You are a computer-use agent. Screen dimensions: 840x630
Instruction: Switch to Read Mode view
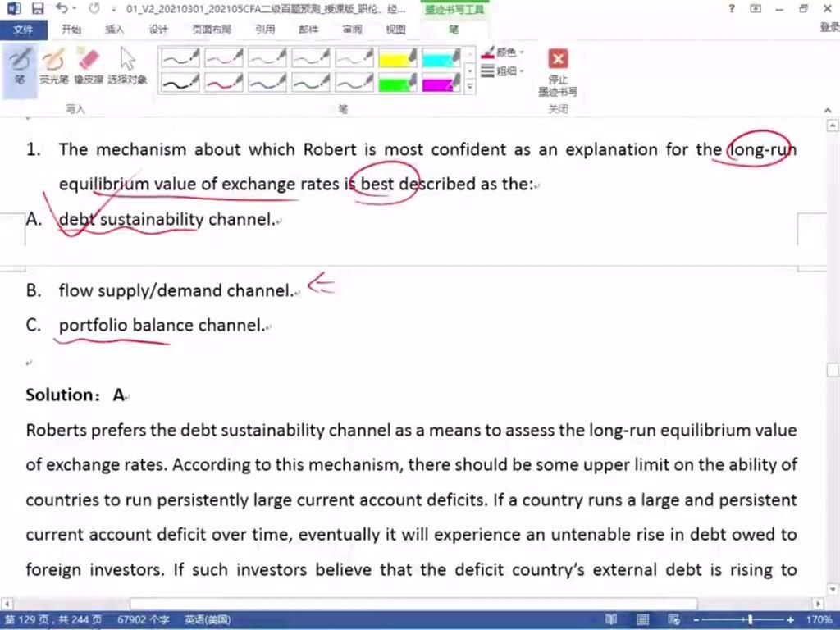point(611,620)
